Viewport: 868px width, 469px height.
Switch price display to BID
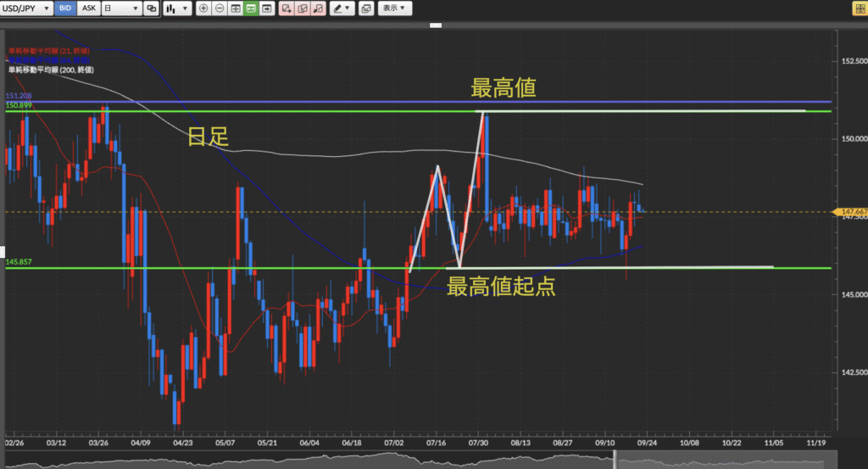point(66,8)
